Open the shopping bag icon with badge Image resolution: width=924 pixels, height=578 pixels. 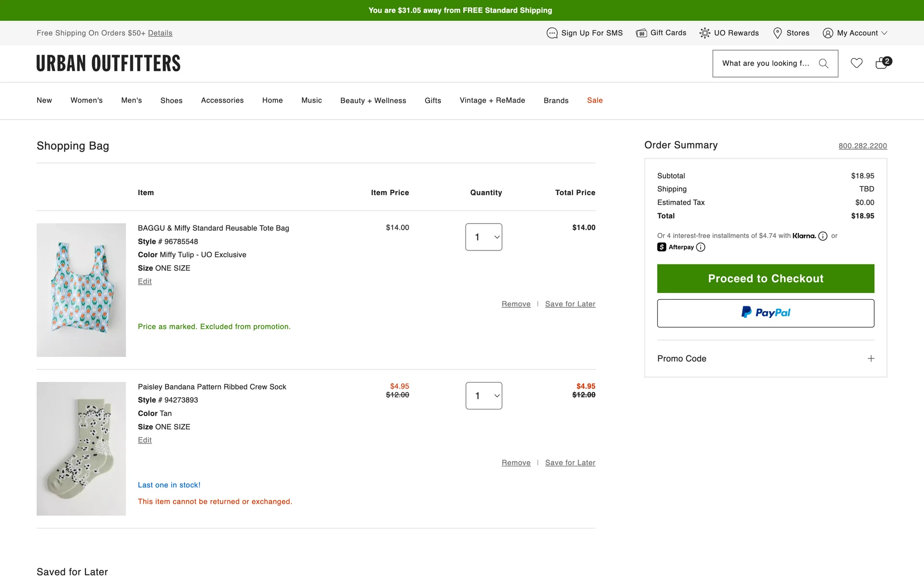(x=882, y=63)
